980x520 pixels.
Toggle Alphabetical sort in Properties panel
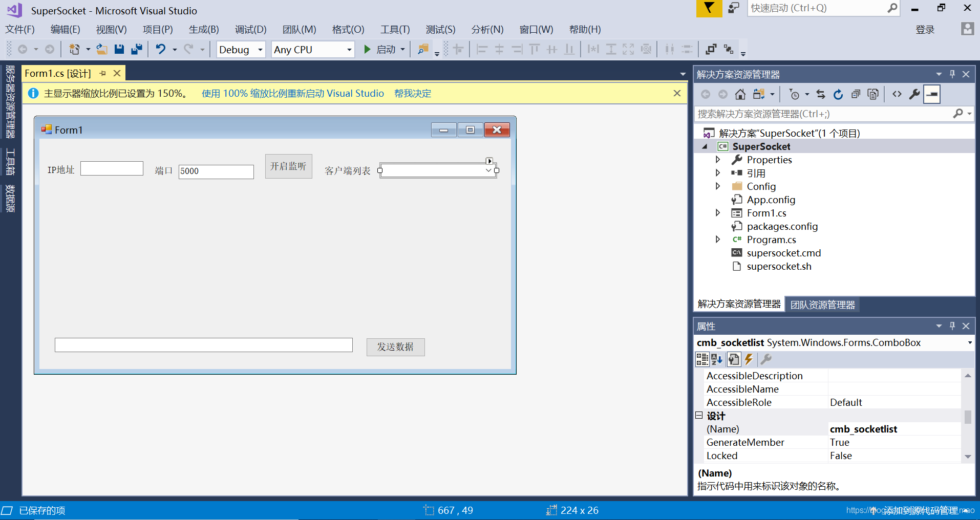(717, 359)
